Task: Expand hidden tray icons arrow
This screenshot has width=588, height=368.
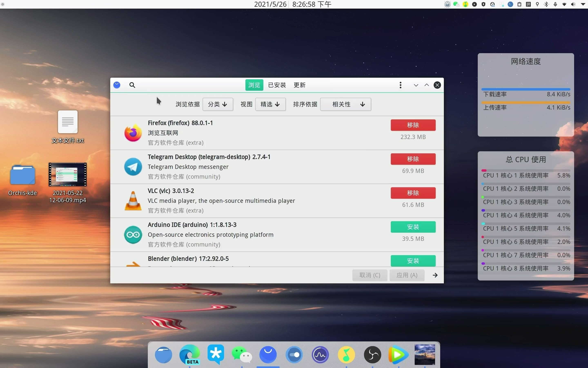Action: coord(583,4)
